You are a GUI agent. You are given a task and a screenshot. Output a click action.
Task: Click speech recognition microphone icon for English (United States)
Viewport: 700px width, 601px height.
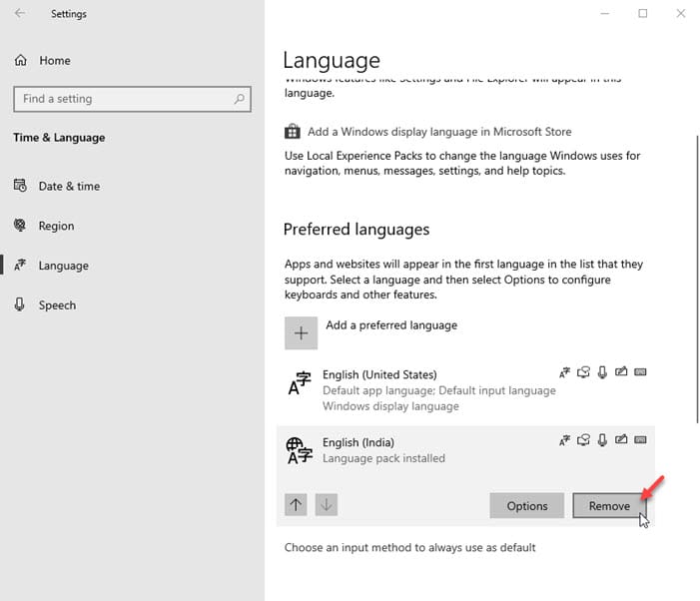[x=602, y=372]
